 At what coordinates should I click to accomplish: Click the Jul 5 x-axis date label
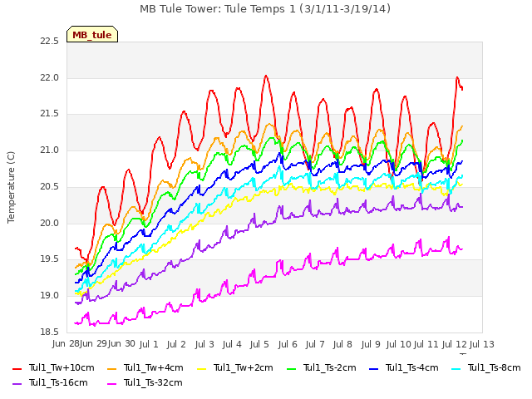click(259, 344)
